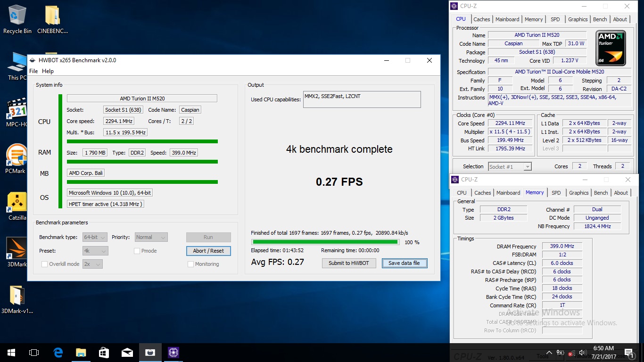Launch the 3DMark desktop shortcut

tap(17, 252)
